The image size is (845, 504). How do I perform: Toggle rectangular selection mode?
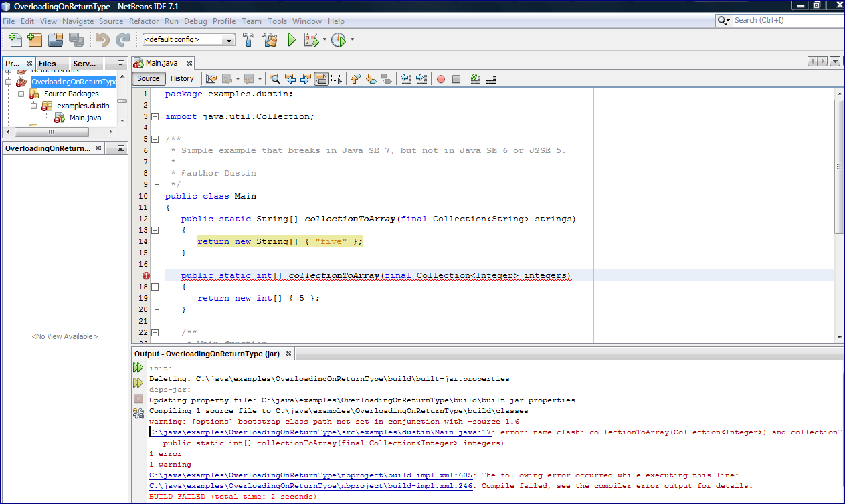pos(336,79)
